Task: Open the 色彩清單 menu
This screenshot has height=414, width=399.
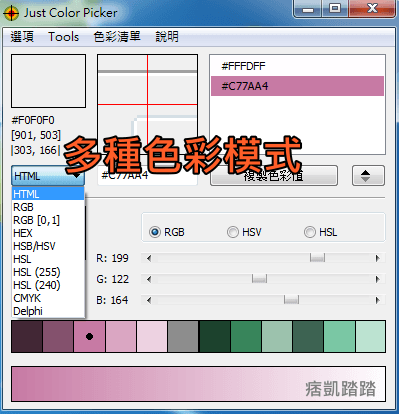Action: pyautogui.click(x=117, y=36)
